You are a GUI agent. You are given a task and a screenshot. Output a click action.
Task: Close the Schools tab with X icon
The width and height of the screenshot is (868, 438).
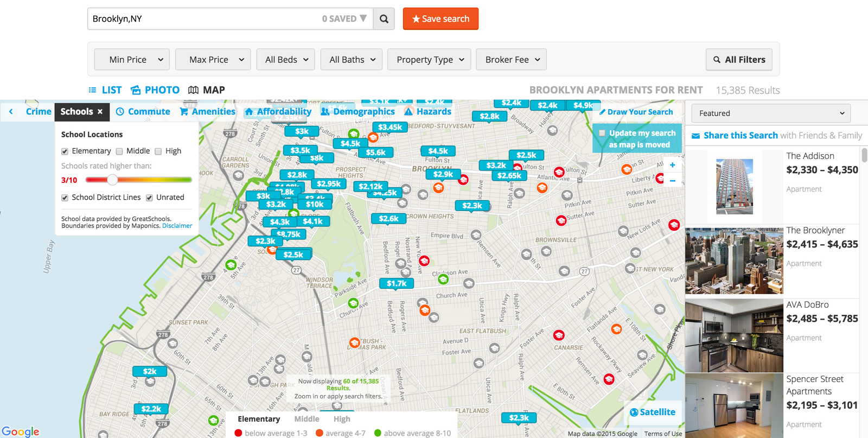(x=100, y=112)
